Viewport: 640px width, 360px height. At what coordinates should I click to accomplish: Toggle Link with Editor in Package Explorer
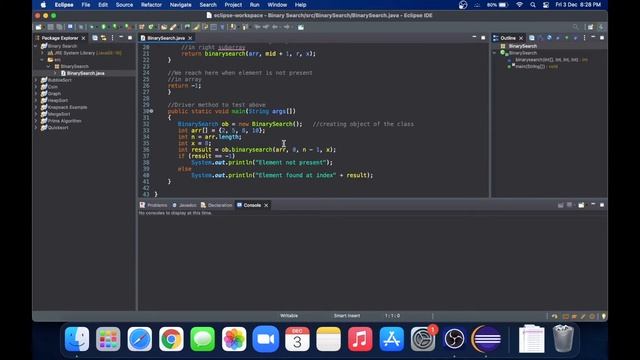[x=104, y=38]
